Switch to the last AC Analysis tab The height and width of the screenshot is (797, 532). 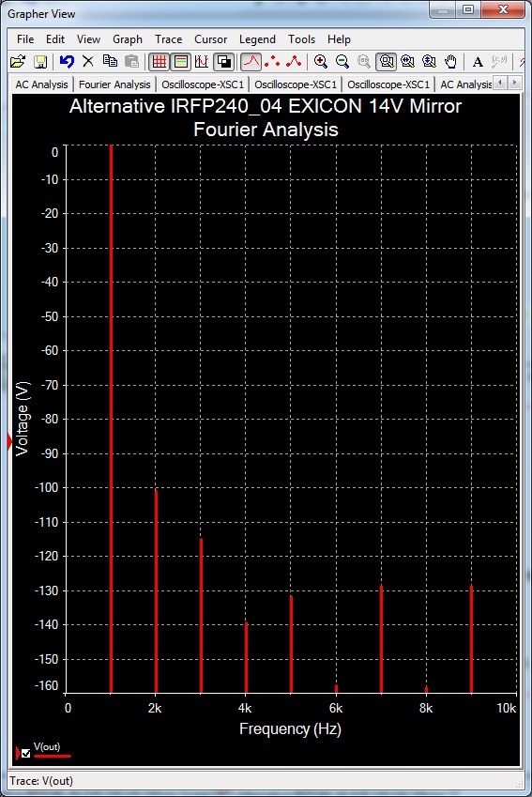(x=465, y=84)
